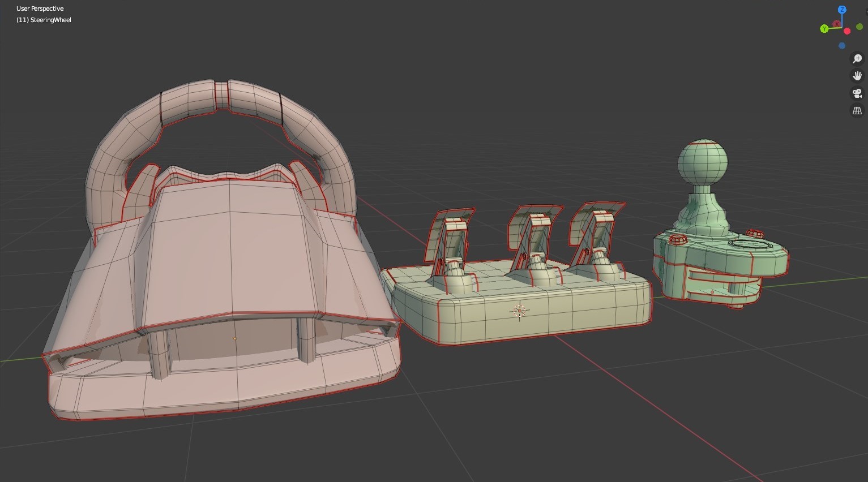The image size is (868, 482).
Task: Click the Z axis on the navigation gizmo
Action: coord(842,9)
